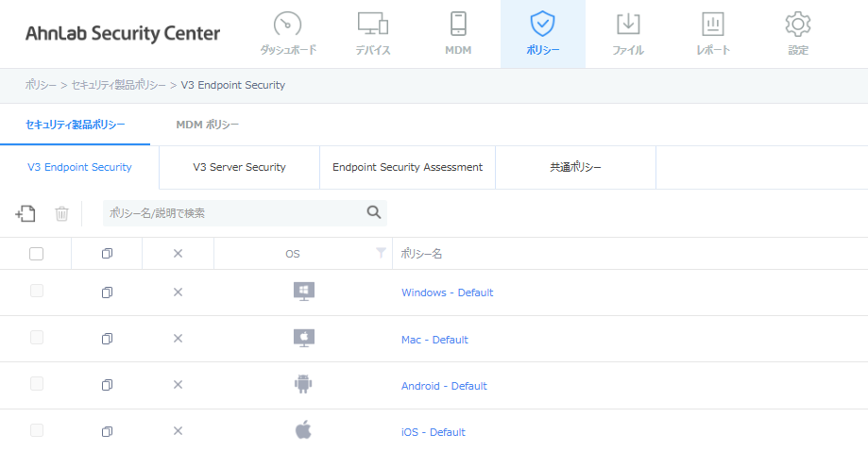Click the trash delete policy icon
868x451 pixels.
[61, 213]
